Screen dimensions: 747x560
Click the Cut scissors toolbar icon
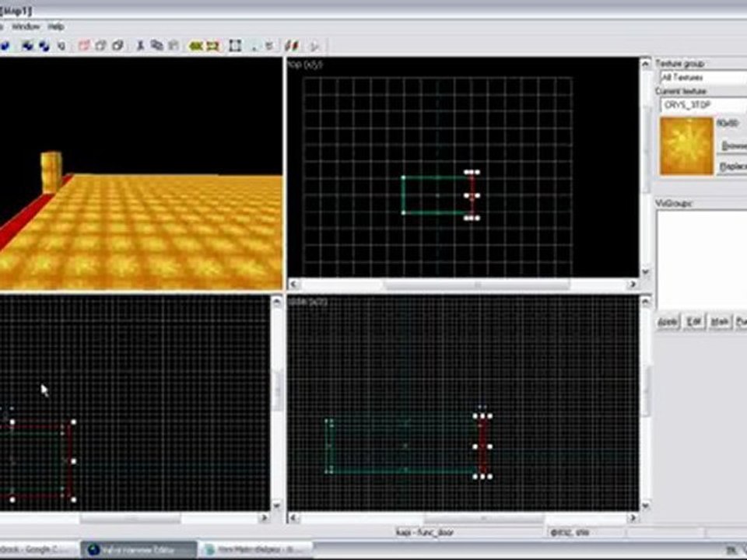pos(140,46)
